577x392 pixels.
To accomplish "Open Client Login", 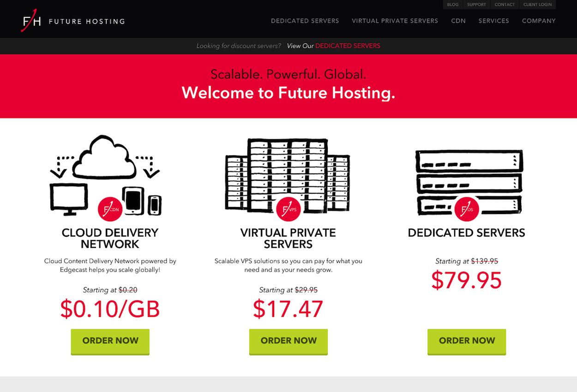I will [538, 5].
